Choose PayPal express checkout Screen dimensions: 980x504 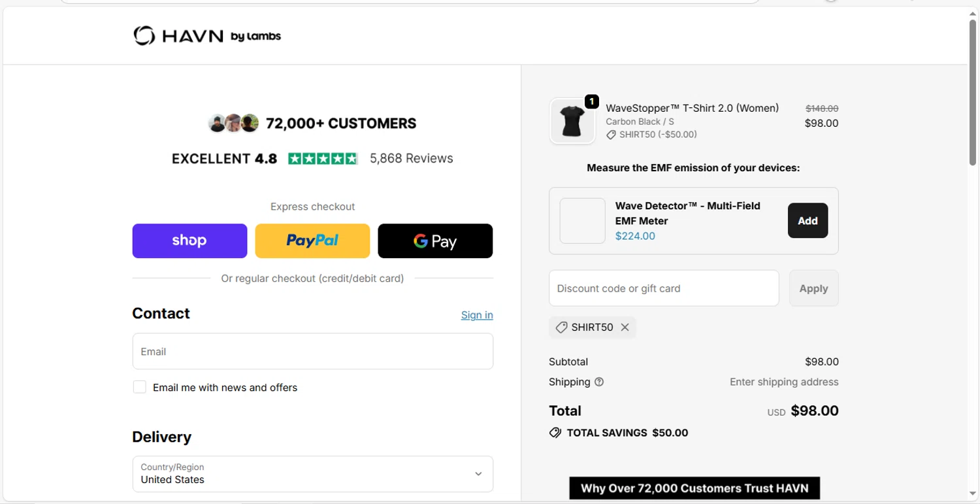pos(312,241)
